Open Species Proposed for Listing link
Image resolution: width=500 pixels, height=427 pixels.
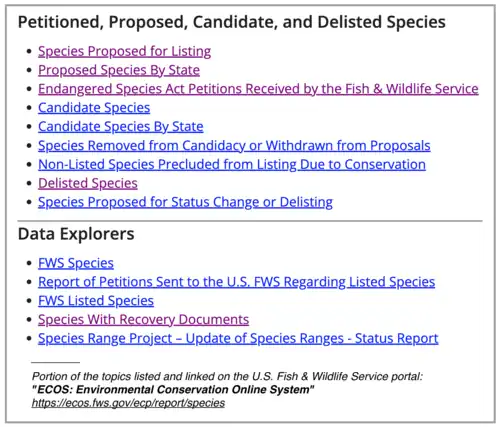(124, 51)
